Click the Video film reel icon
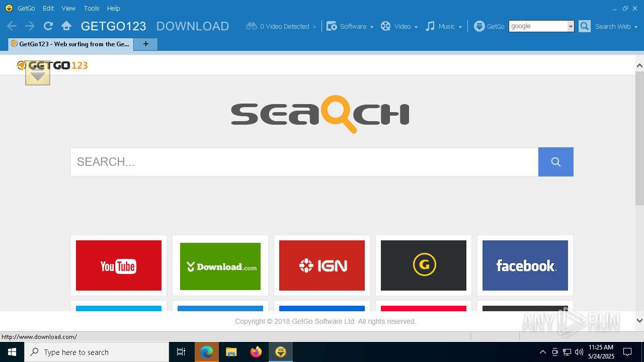 coord(386,26)
